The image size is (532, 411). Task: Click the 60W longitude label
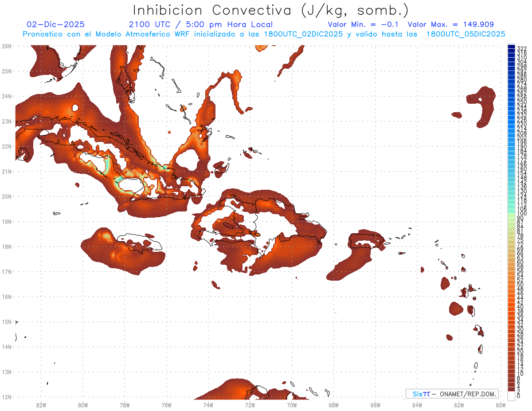coord(501,404)
